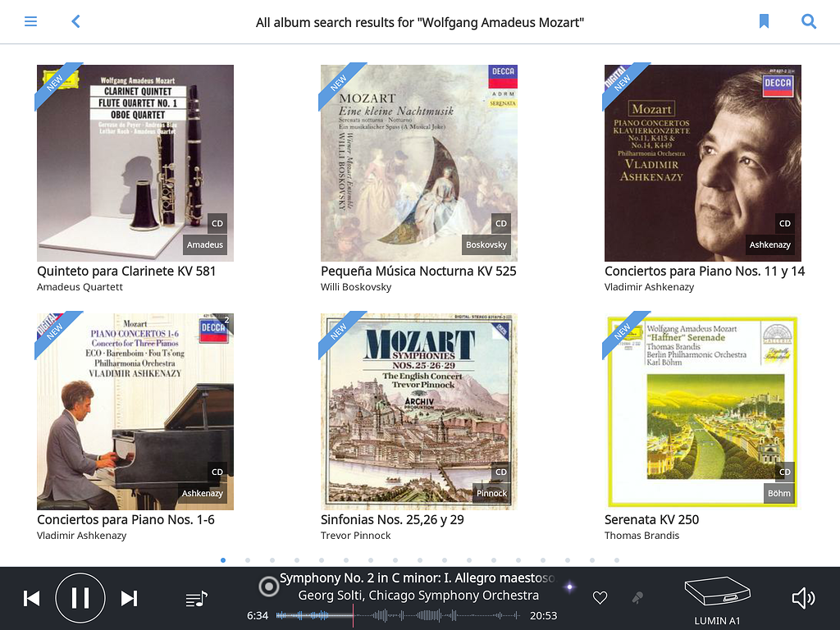Open album Serenata KV 250 by Thomas Brandis

point(702,411)
